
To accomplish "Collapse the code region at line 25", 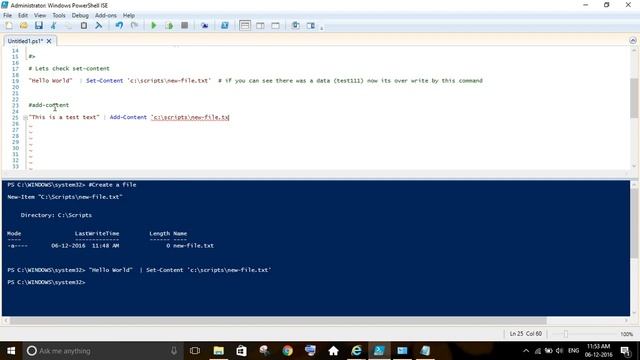I will (25, 118).
